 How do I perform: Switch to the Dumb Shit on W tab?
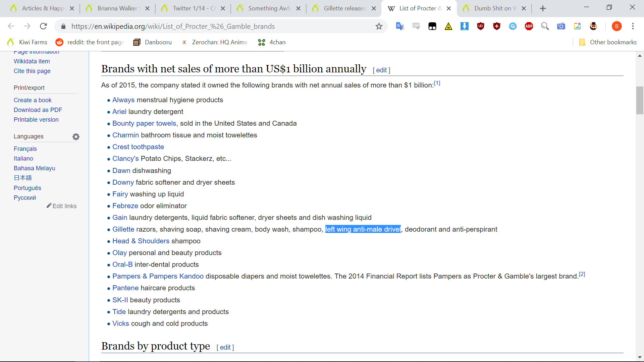(x=494, y=8)
